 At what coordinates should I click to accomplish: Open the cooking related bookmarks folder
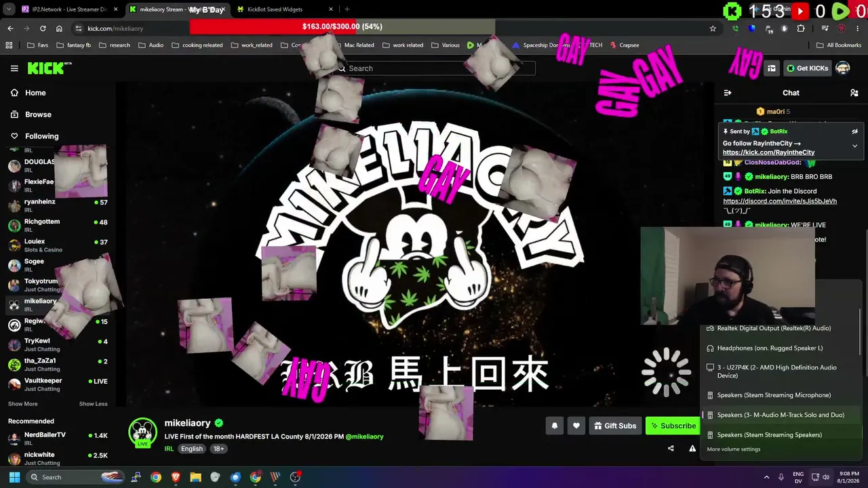click(x=197, y=45)
